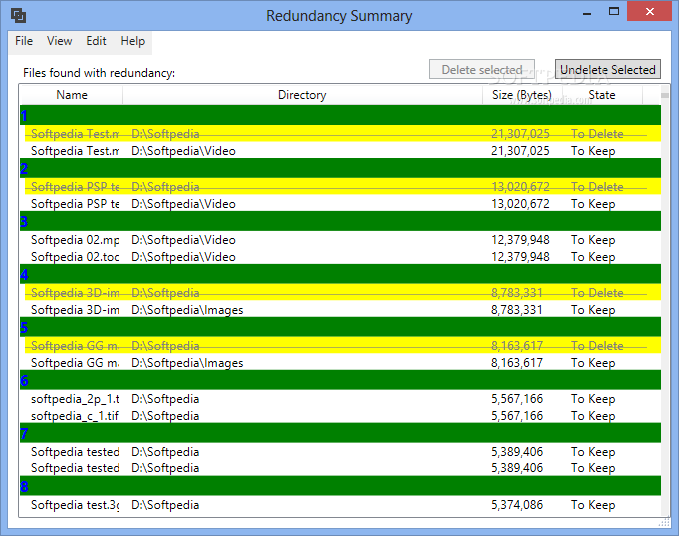The width and height of the screenshot is (679, 536).
Task: Click size value 21,307,025 in To Keep row
Action: tap(520, 151)
